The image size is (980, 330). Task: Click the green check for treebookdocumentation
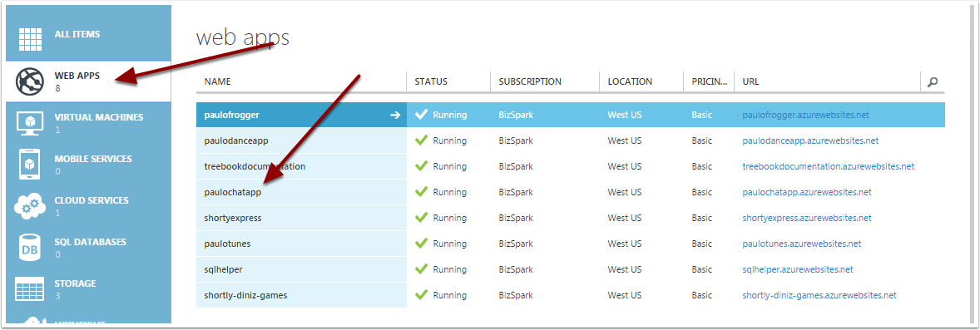pos(421,165)
